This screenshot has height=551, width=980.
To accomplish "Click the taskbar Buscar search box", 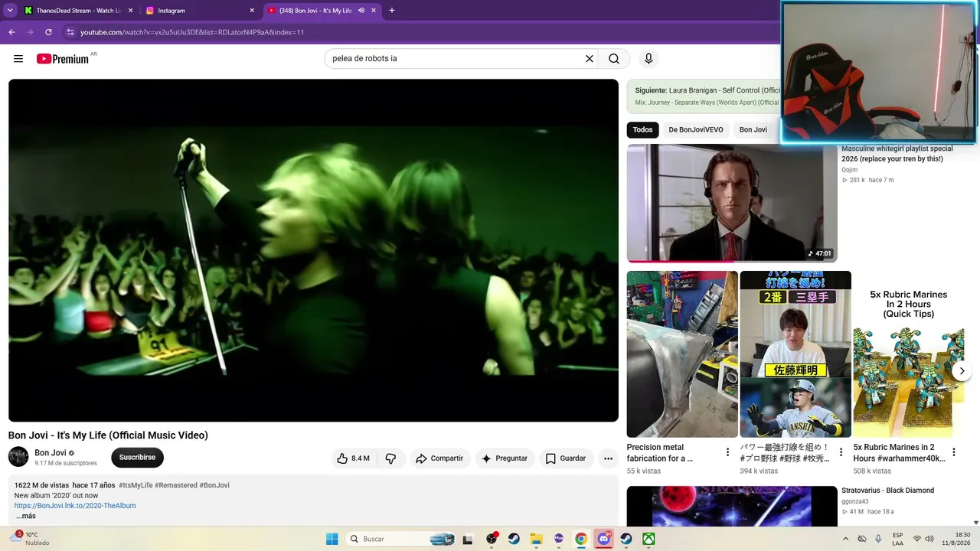I will point(401,539).
